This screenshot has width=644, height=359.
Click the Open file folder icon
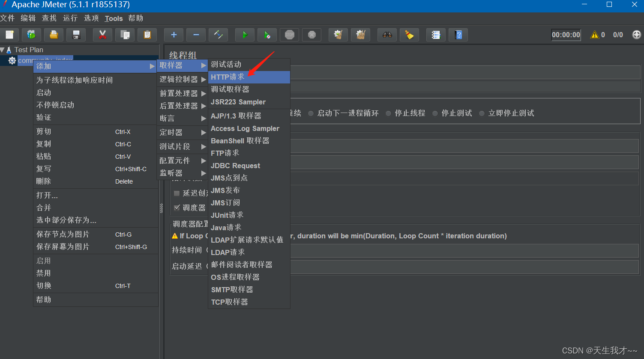(54, 35)
